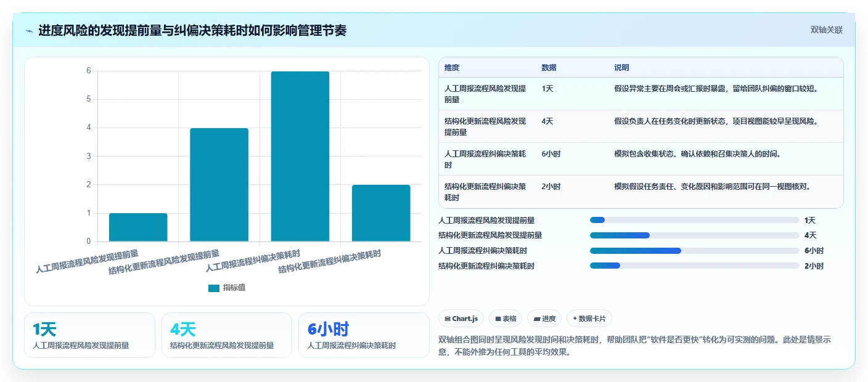
Task: Click the 4天 progress bar
Action: coord(694,235)
